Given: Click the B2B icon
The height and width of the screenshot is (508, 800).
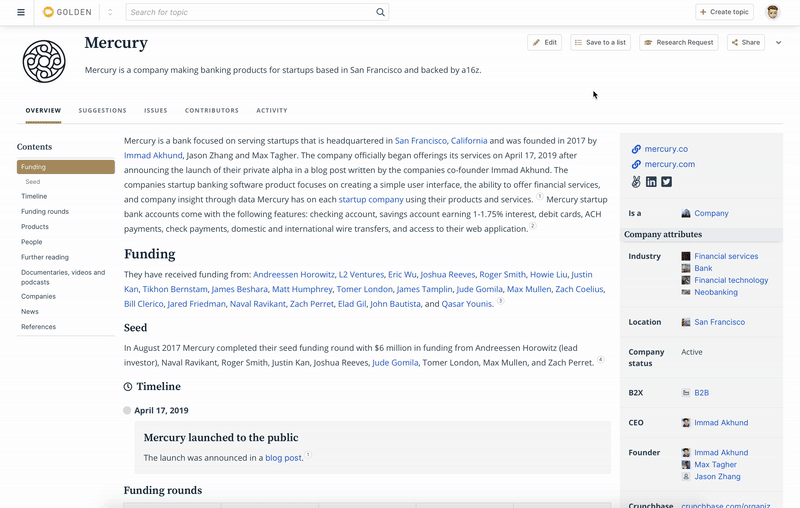Looking at the screenshot, I should coord(686,393).
